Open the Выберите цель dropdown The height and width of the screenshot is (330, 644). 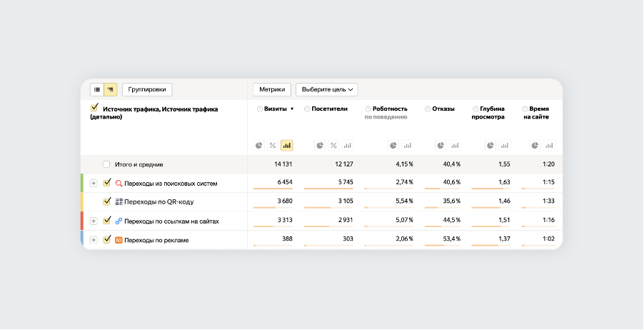pyautogui.click(x=326, y=89)
